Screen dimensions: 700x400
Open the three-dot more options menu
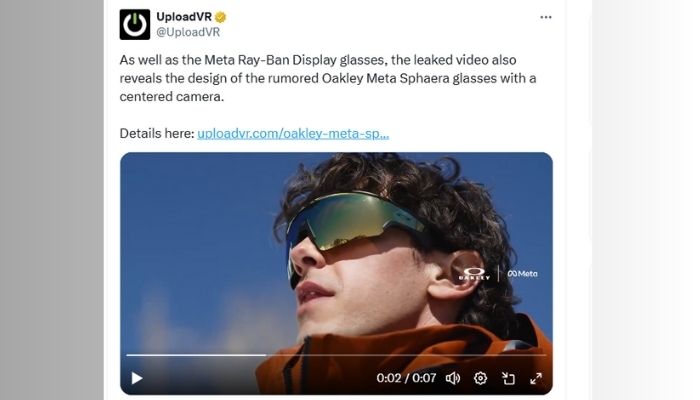tap(546, 17)
